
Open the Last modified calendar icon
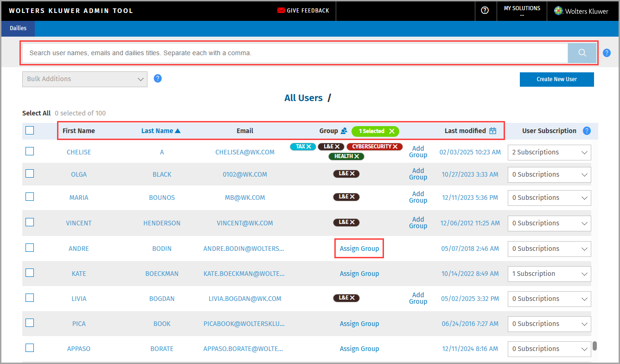coord(492,131)
